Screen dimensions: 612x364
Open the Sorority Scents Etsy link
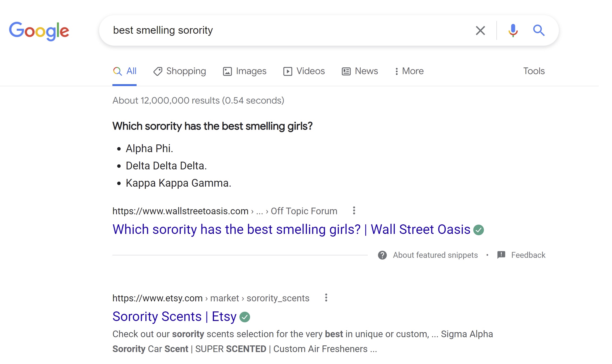(x=174, y=316)
